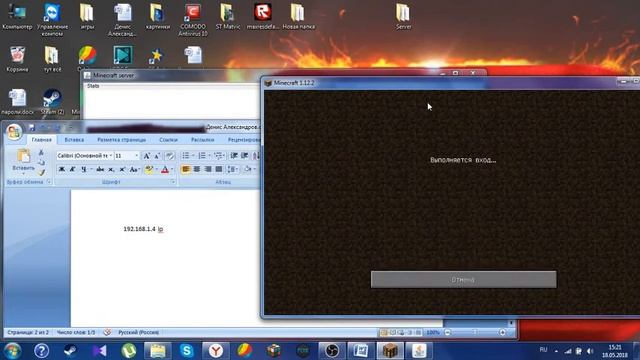Screen dimensions: 640x360
Task: Click the Visual Studio taskbar icon
Action: 99,351
